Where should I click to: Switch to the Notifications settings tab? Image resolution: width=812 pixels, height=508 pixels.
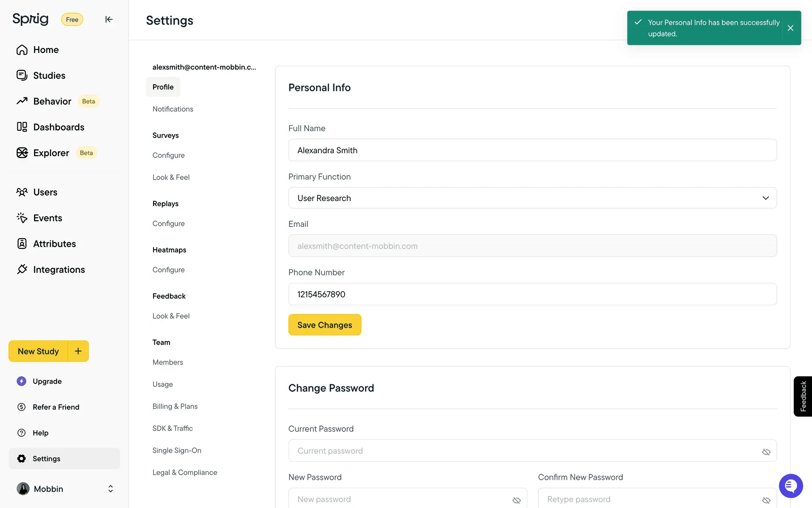point(173,109)
